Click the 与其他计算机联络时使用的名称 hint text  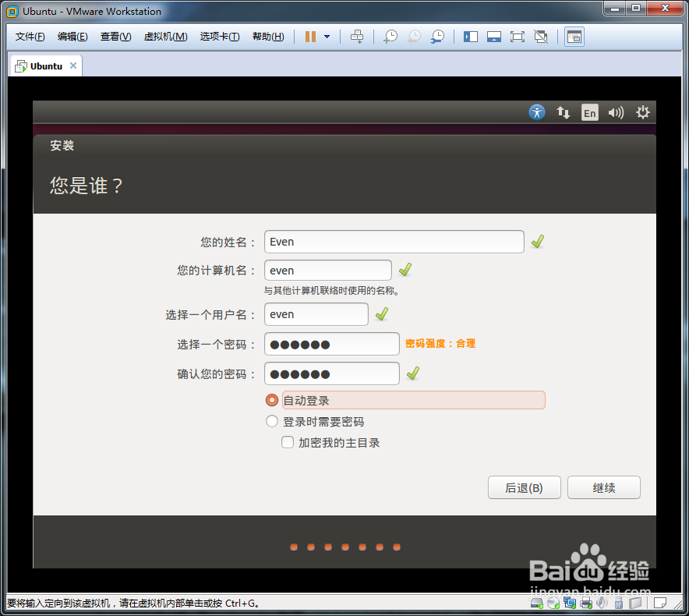(x=331, y=291)
